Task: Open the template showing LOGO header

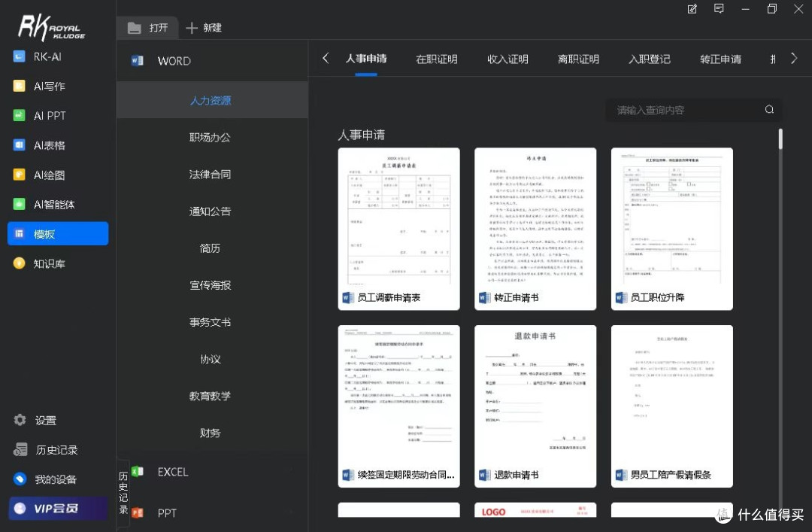Action: pyautogui.click(x=535, y=510)
